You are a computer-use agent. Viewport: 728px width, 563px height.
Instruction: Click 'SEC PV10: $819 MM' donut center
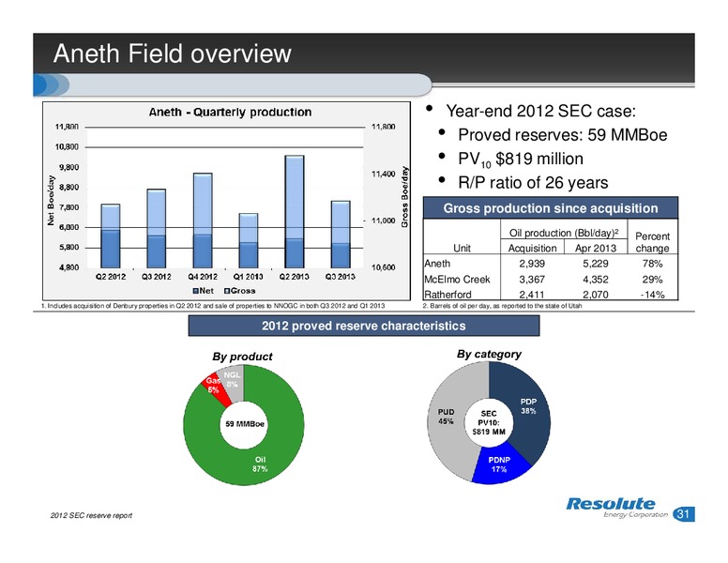(x=489, y=422)
